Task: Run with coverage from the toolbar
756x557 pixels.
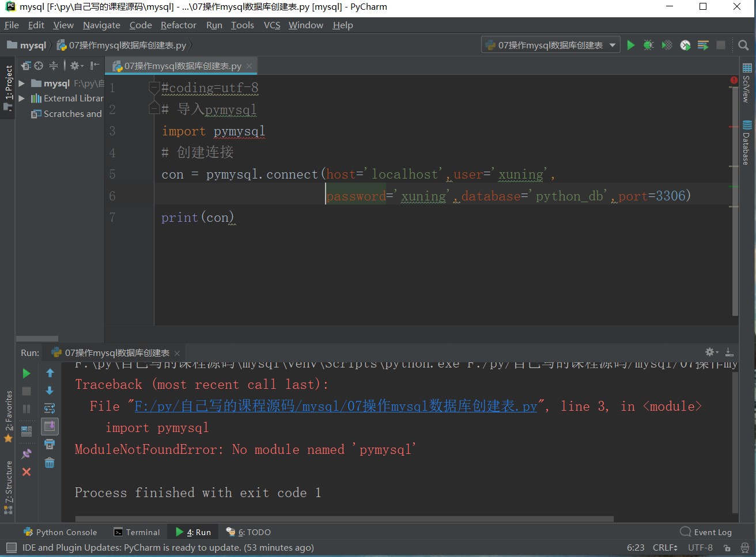Action: point(667,45)
